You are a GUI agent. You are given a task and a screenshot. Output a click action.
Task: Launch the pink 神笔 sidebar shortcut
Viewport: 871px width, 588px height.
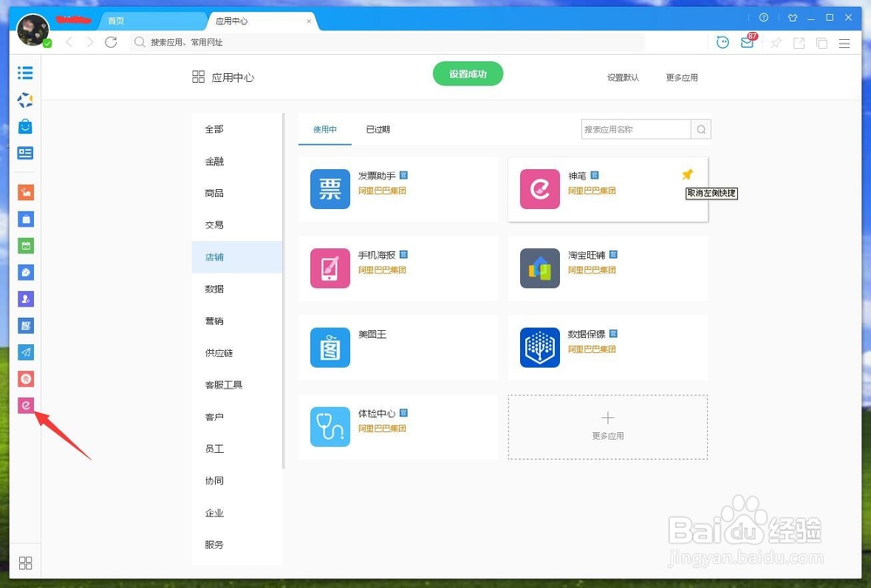point(25,406)
